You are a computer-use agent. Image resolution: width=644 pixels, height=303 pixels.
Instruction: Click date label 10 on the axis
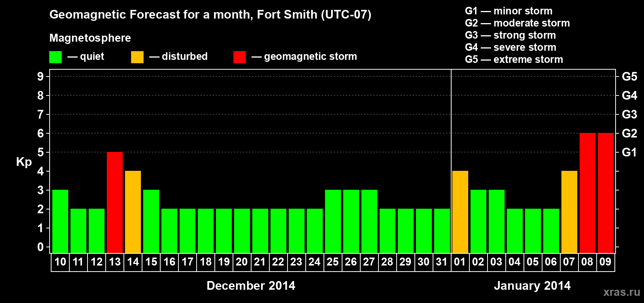pyautogui.click(x=60, y=262)
